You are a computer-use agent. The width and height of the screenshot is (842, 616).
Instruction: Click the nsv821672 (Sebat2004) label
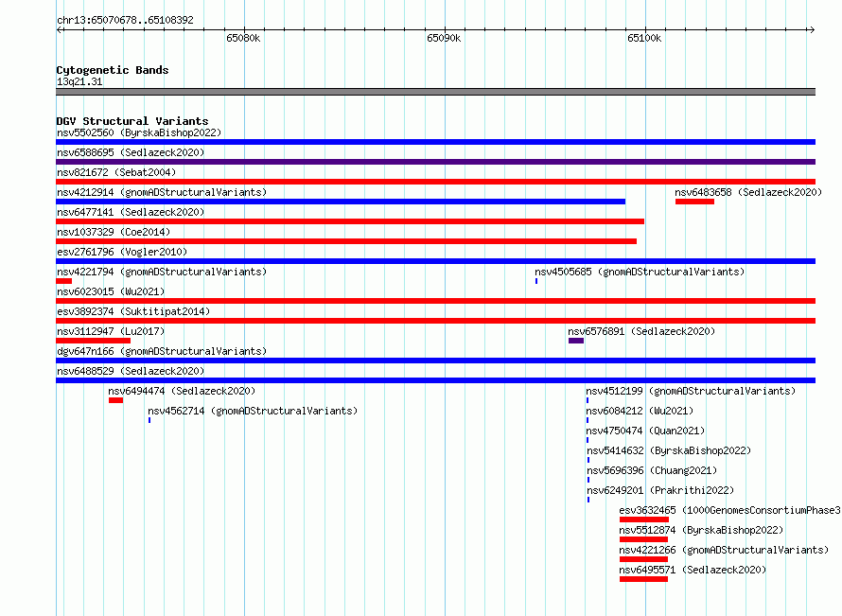[116, 172]
